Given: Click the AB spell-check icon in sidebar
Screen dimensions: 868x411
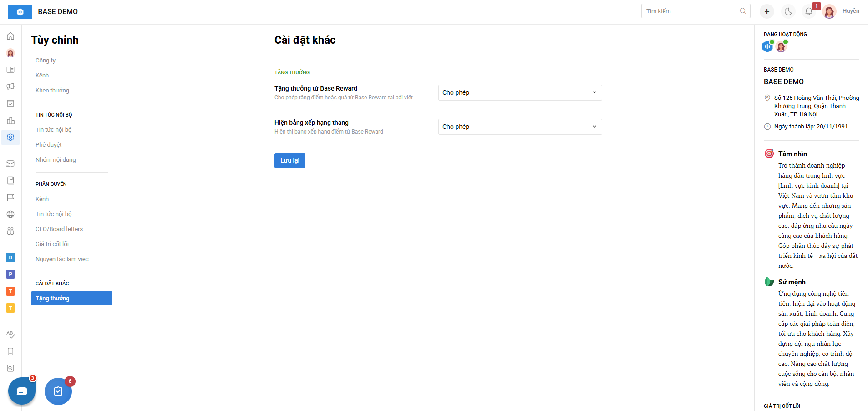Looking at the screenshot, I should (10, 334).
